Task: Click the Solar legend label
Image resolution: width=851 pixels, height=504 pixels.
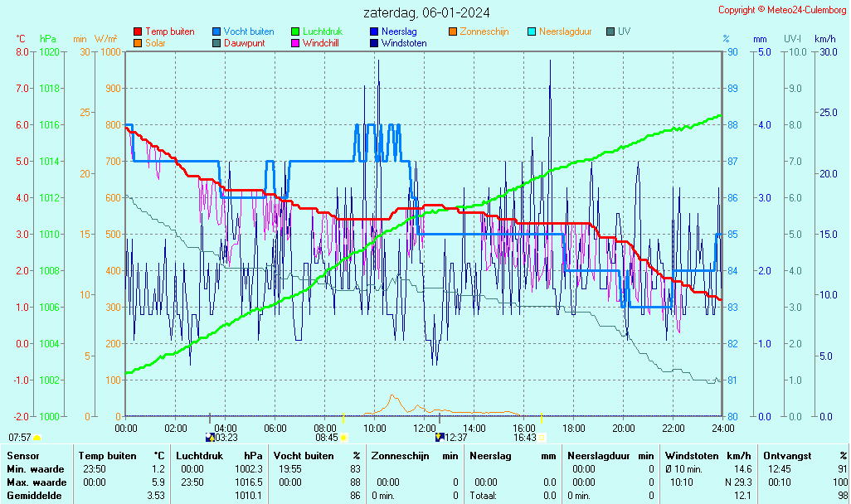Action: pyautogui.click(x=155, y=43)
